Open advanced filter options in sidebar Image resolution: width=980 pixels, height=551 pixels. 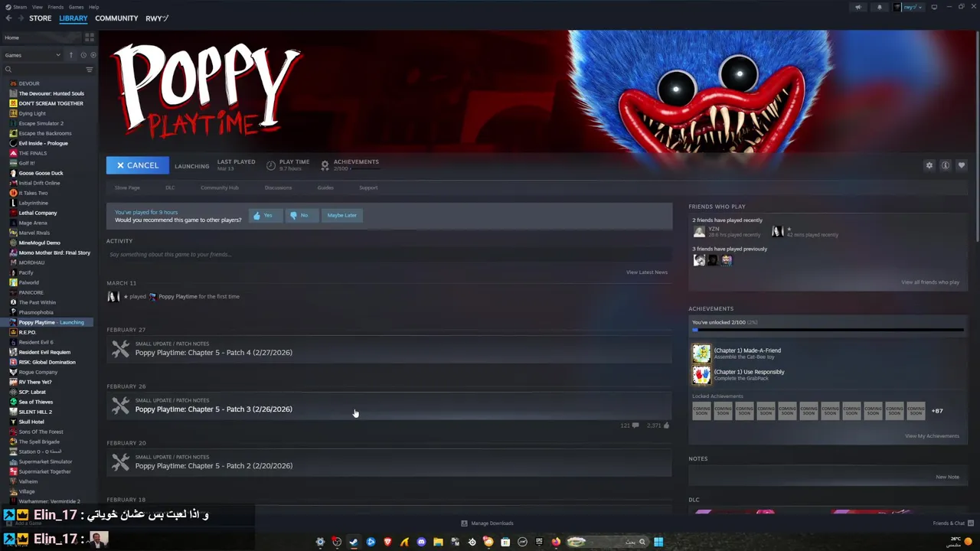(x=89, y=70)
